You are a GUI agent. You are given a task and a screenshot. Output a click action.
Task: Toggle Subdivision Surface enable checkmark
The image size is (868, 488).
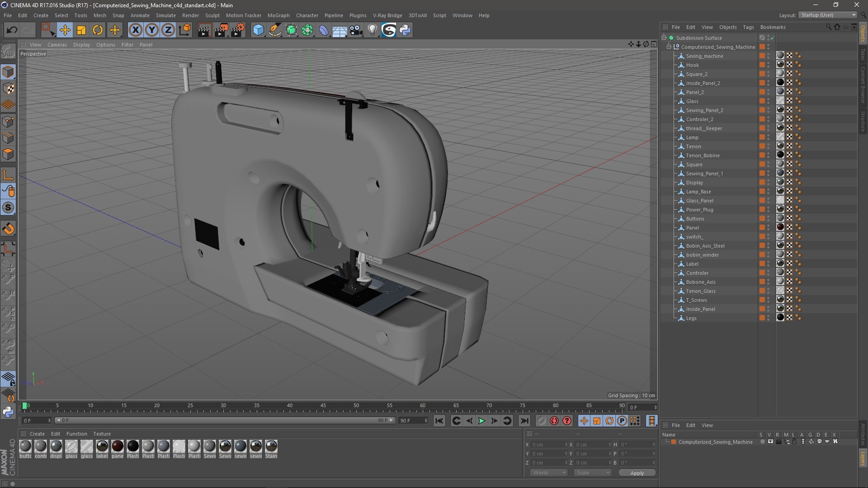point(773,38)
